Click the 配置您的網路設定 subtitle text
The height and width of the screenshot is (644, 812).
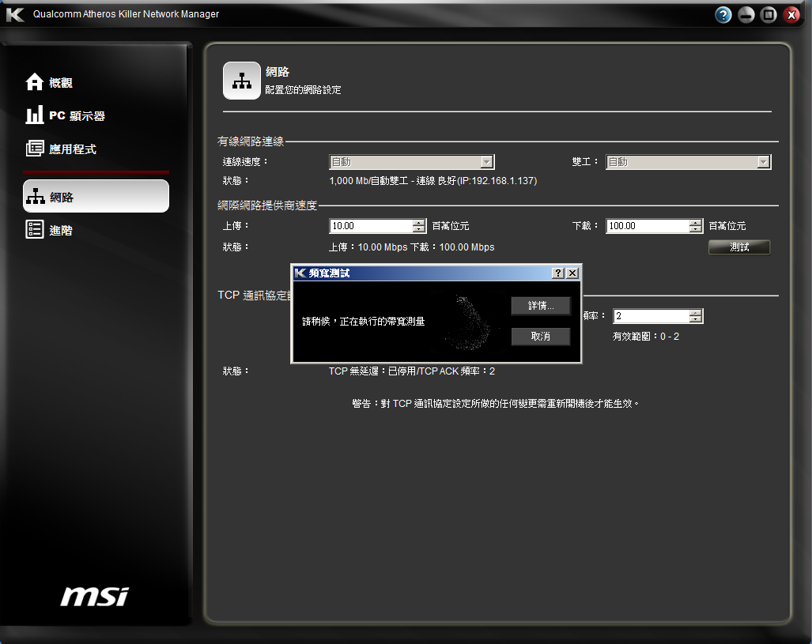click(x=303, y=90)
